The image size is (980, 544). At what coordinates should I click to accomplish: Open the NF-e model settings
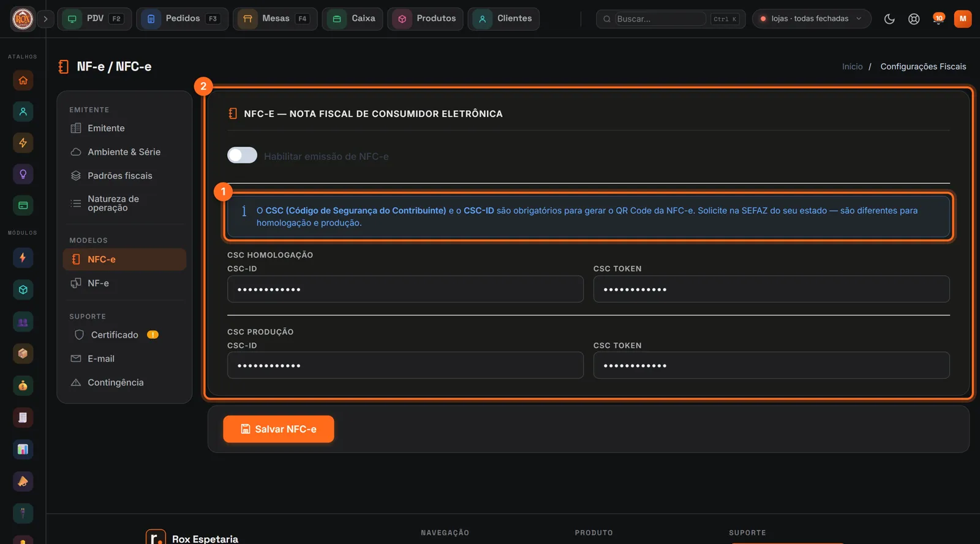(x=124, y=283)
